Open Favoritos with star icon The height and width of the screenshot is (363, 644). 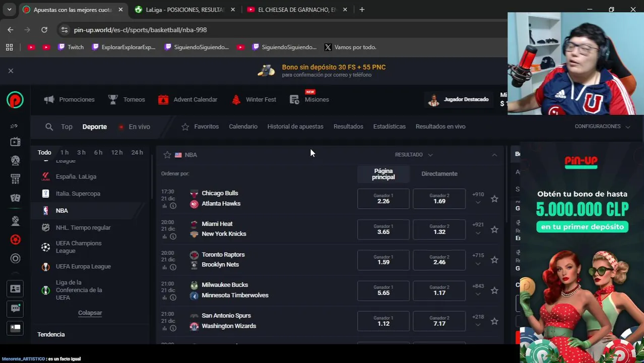click(200, 127)
